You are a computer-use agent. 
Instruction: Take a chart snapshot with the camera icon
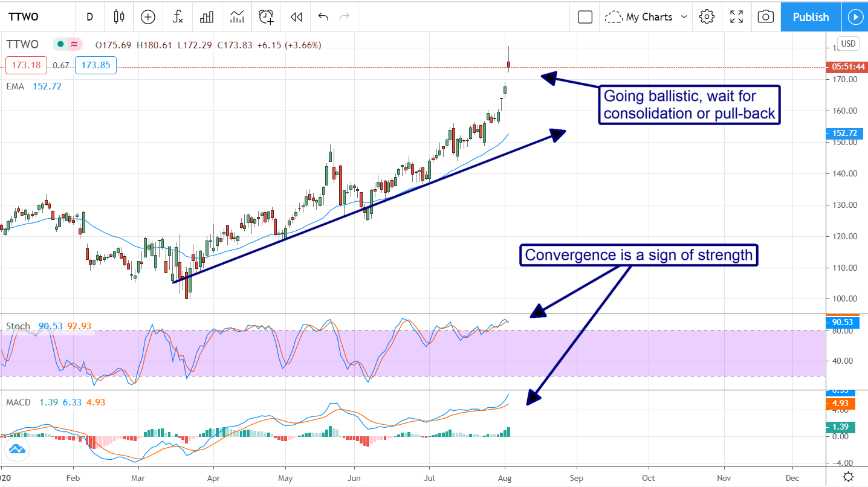coord(765,17)
